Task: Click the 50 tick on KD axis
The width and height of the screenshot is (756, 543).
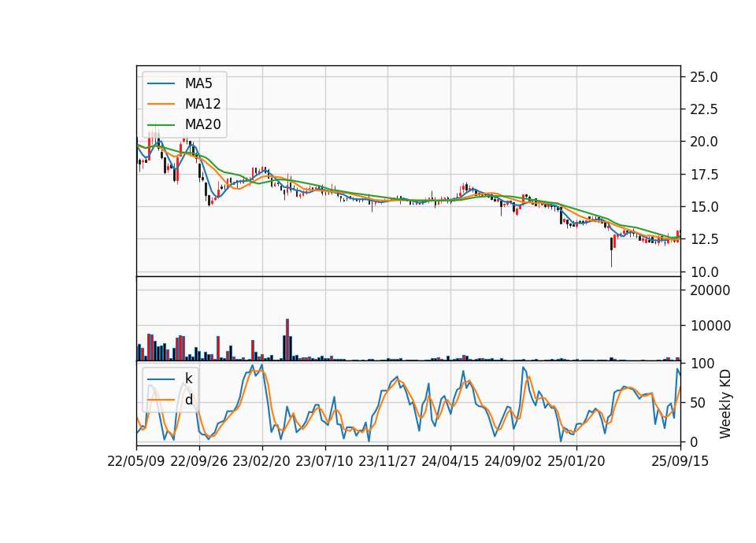Action: point(697,402)
